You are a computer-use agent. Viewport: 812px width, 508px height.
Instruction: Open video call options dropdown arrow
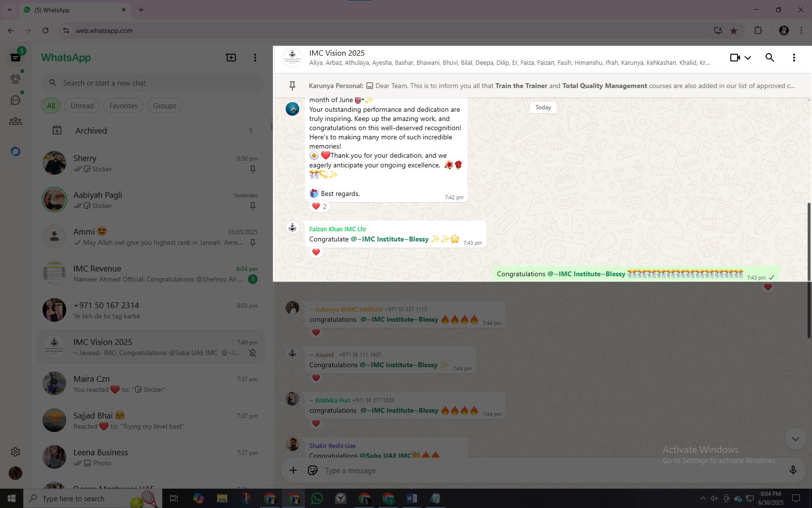pos(748,58)
